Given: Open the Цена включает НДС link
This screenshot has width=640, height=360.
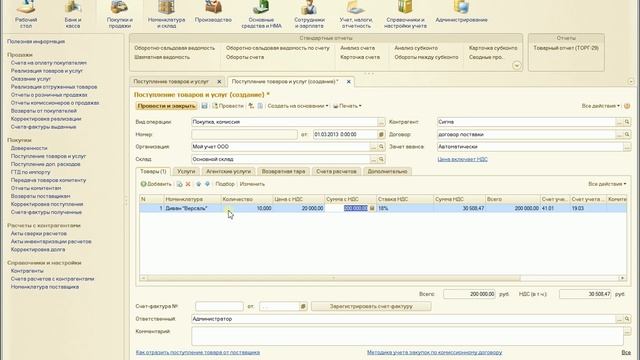Looking at the screenshot, I should point(462,159).
